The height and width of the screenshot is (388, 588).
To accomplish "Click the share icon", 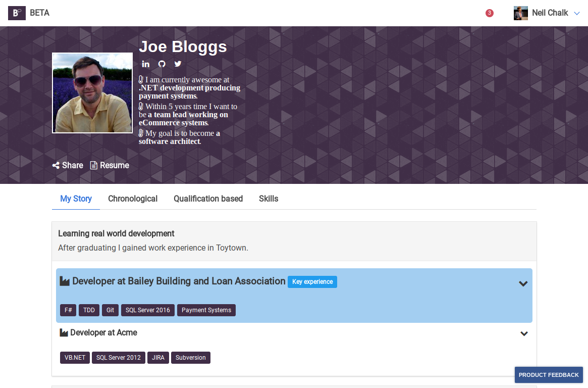I will pos(56,166).
